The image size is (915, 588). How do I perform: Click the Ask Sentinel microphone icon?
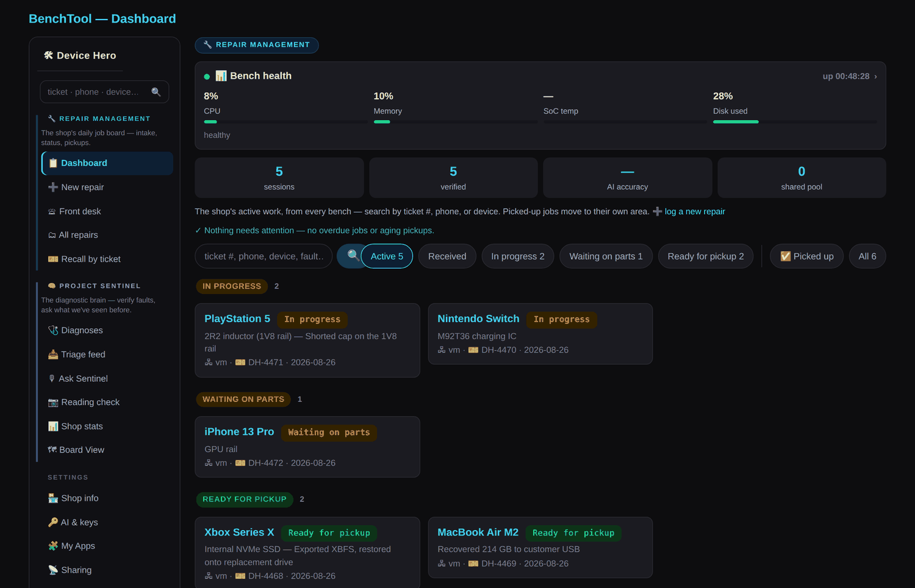click(x=52, y=379)
